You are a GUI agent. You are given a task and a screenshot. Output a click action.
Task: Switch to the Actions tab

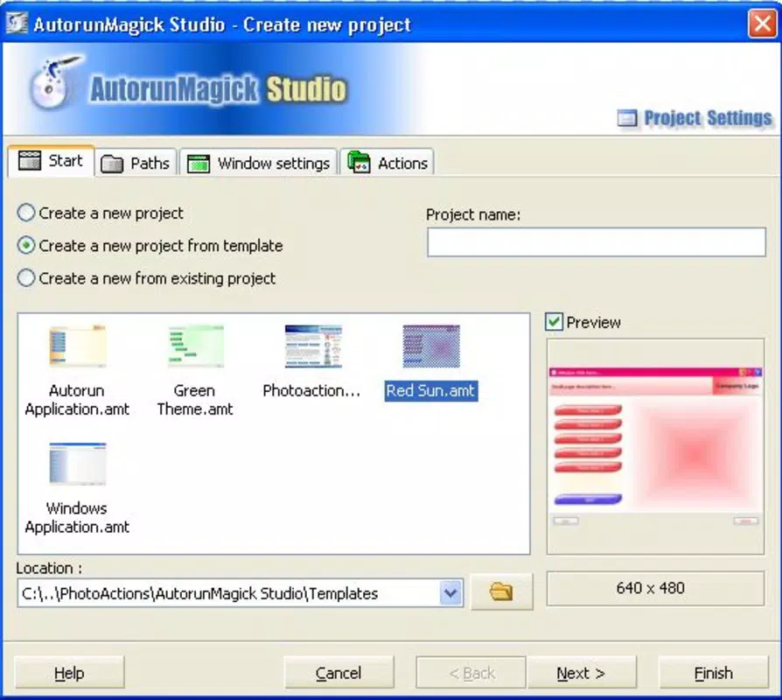pyautogui.click(x=387, y=163)
